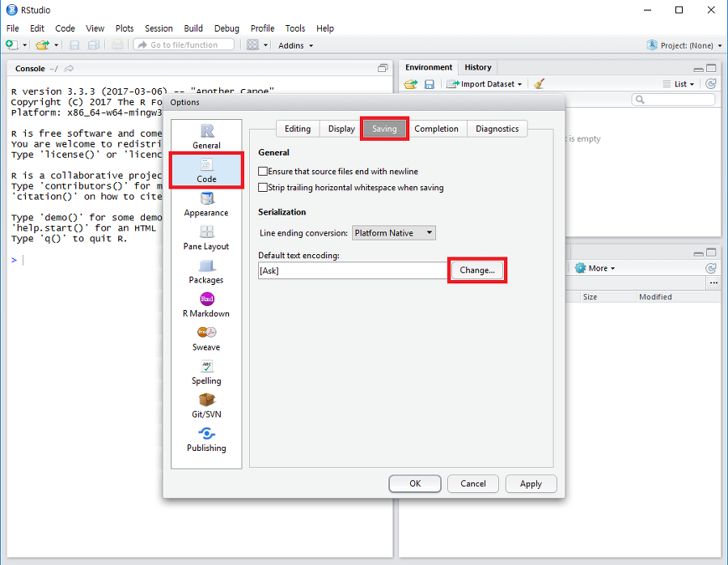Open the Publishing options category
Viewport: 728px width, 565px height.
(206, 440)
